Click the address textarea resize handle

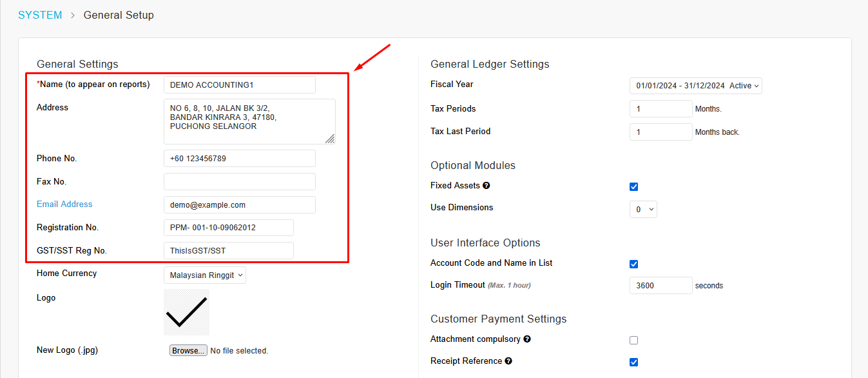coord(330,139)
